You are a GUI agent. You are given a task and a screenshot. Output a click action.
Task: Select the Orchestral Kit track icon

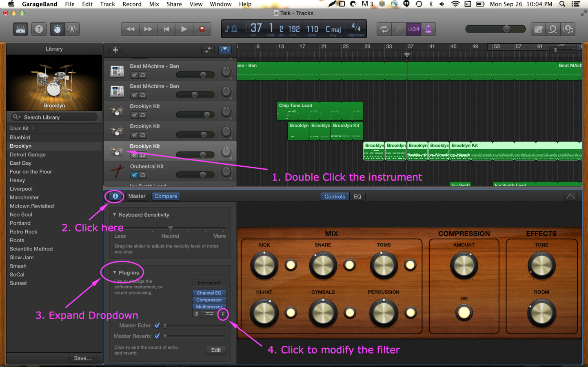point(117,171)
